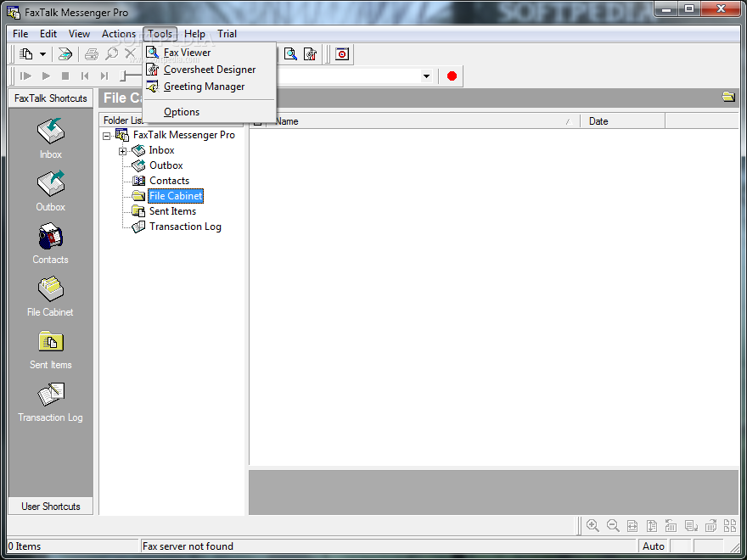747x560 pixels.
Task: Click the play-from-start button in the audio toolbar
Action: coord(25,76)
